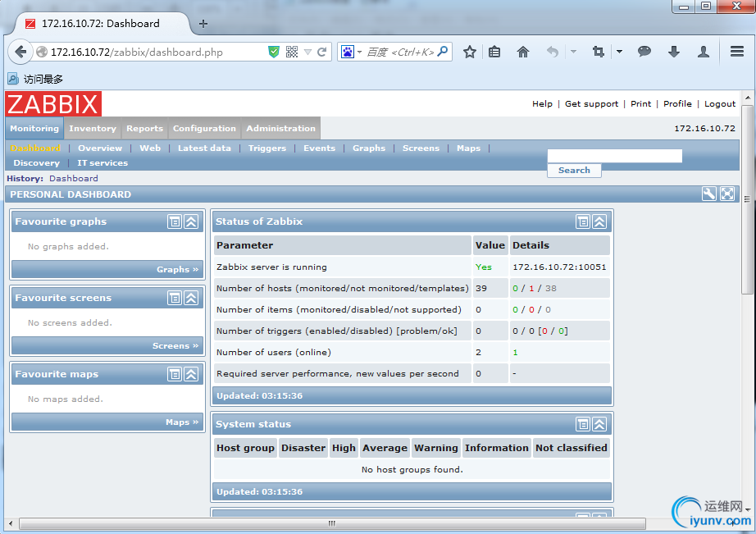Open the chat bubble toolbar icon
Screen dimensions: 756x534
[644, 51]
